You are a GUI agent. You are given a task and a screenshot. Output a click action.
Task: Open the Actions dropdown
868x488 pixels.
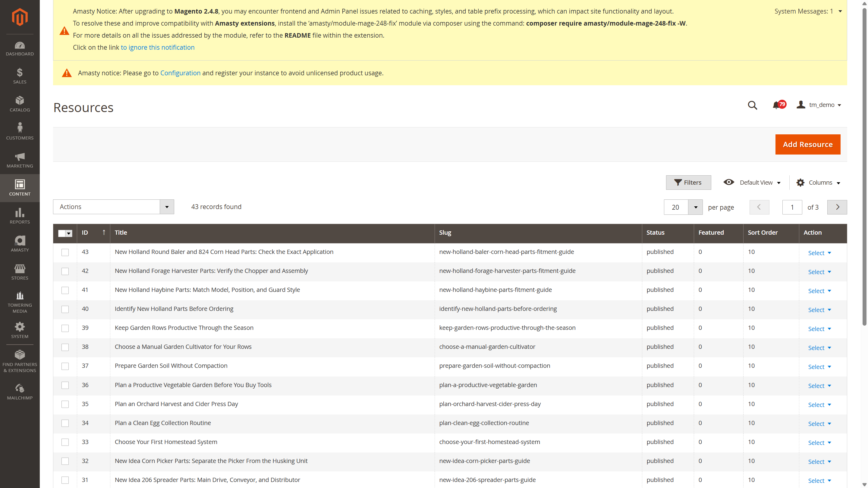pyautogui.click(x=114, y=207)
